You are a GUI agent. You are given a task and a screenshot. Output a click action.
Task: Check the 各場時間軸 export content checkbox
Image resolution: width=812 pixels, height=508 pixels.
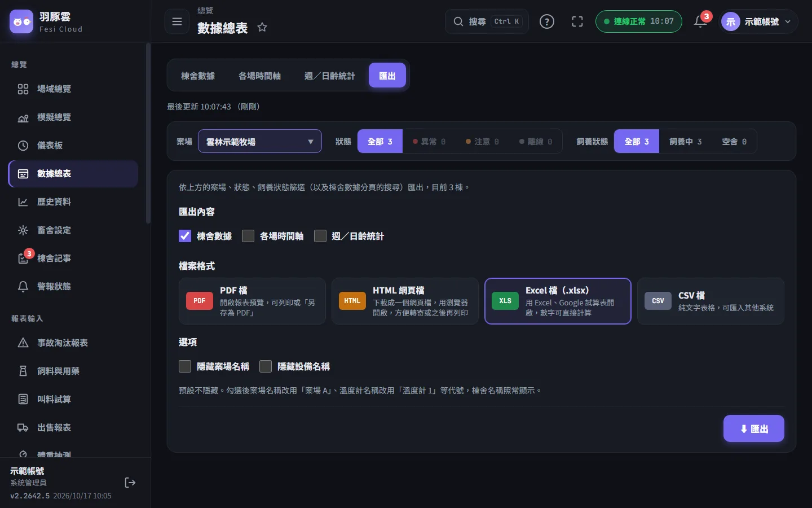click(248, 236)
